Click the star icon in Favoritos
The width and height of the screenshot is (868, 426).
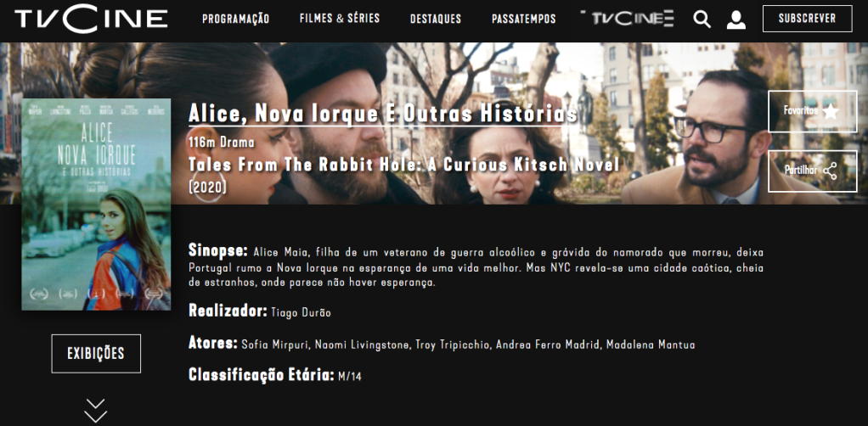831,111
